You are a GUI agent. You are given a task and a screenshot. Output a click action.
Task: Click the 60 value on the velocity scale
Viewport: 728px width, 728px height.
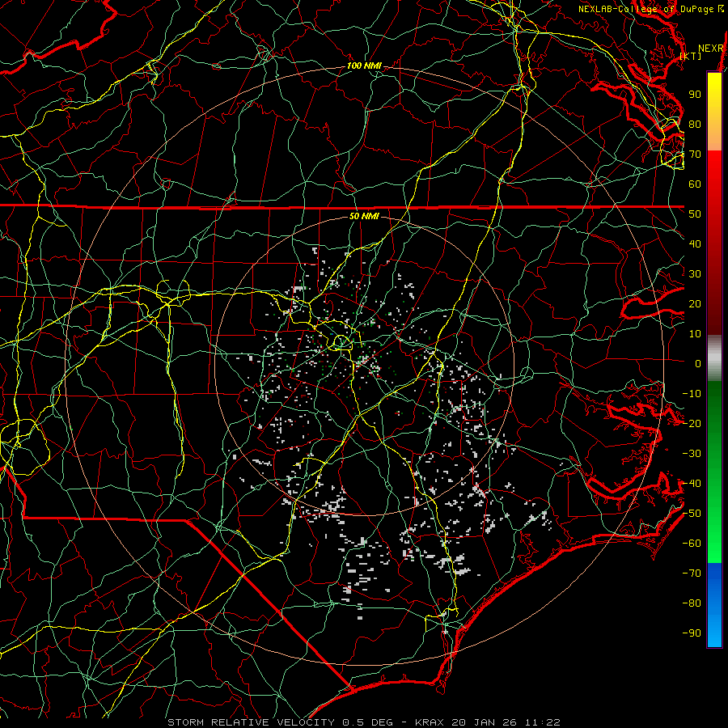[695, 184]
